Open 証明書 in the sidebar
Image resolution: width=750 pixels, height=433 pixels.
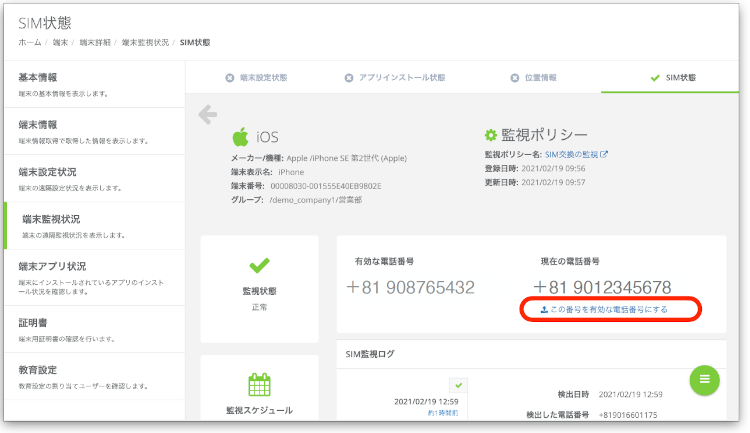[94, 329]
